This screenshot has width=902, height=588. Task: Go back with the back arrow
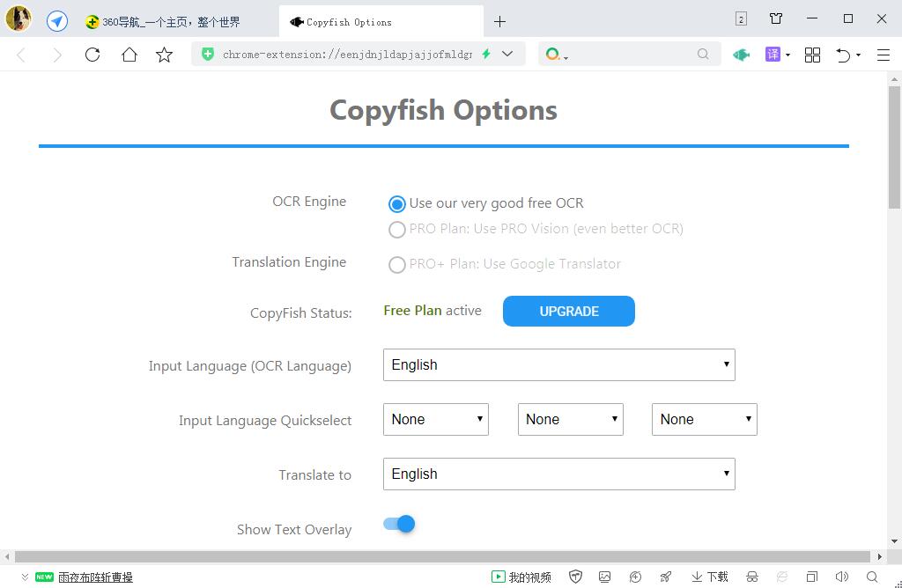pos(21,55)
